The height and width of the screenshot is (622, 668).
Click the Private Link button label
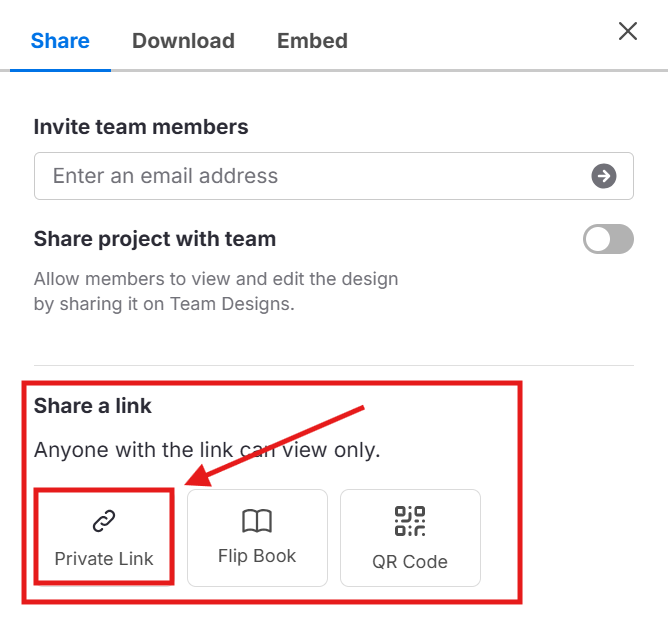pos(104,559)
